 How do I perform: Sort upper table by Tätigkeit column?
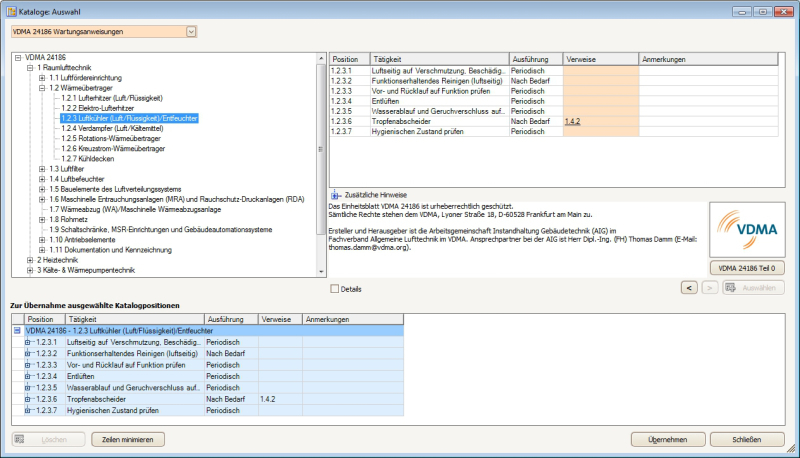[x=439, y=59]
